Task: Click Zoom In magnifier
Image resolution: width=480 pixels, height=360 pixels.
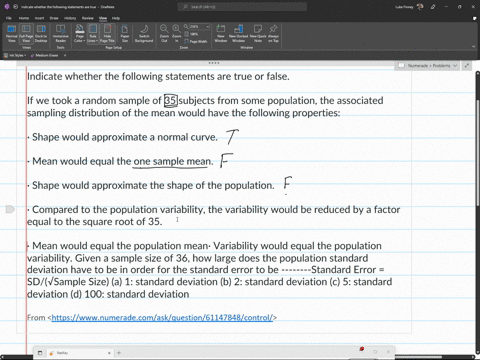Action: (177, 33)
